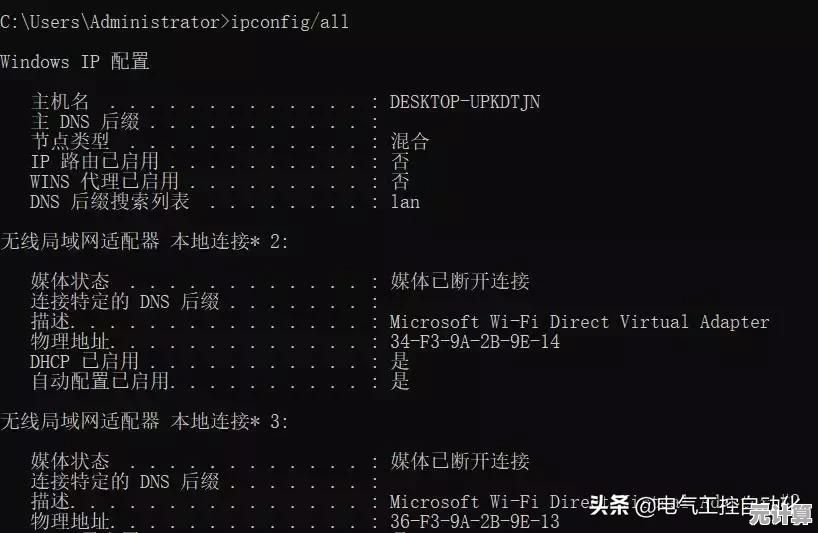Click the 主 DNS 后缀 label
Image resolution: width=818 pixels, height=533 pixels.
[x=85, y=122]
